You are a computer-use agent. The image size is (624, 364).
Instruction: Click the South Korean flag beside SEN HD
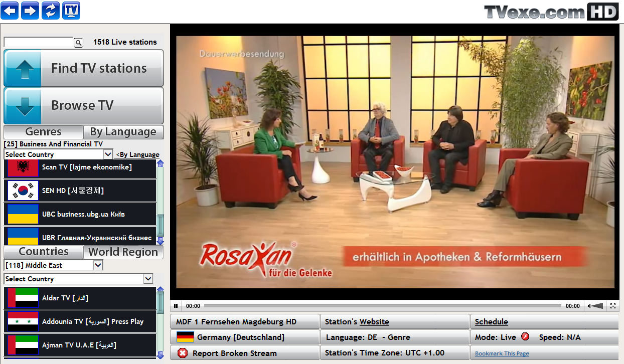coord(23,191)
